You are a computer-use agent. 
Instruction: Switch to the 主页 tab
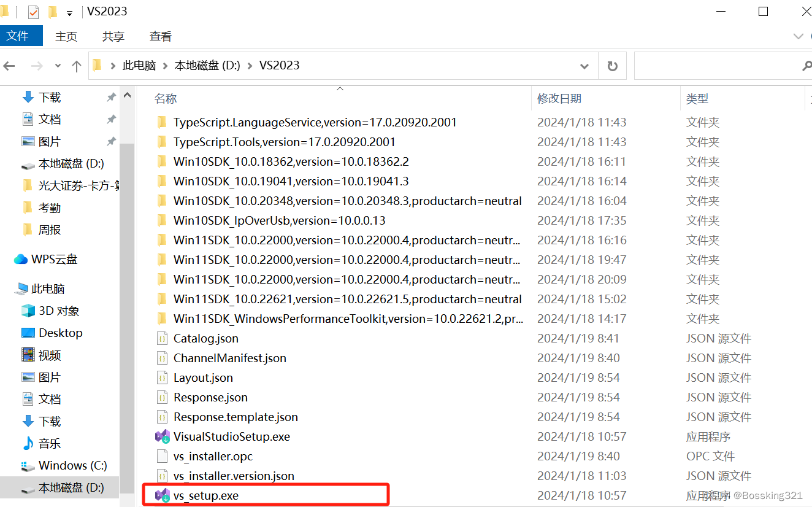coord(66,36)
